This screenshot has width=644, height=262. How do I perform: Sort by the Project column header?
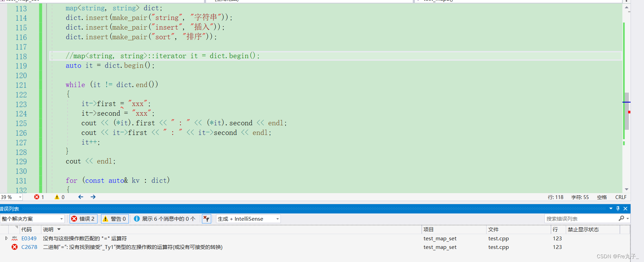pos(428,229)
